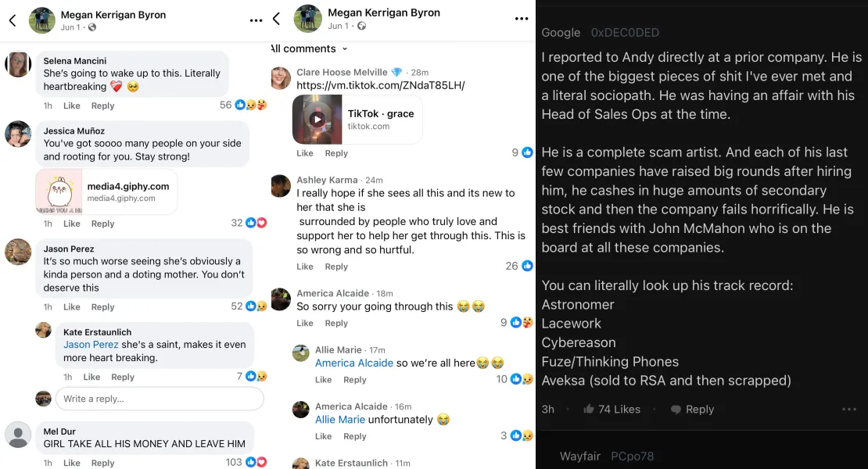The image size is (868, 469).
Task: Open the vm.tiktok.com link
Action: pyautogui.click(x=381, y=85)
